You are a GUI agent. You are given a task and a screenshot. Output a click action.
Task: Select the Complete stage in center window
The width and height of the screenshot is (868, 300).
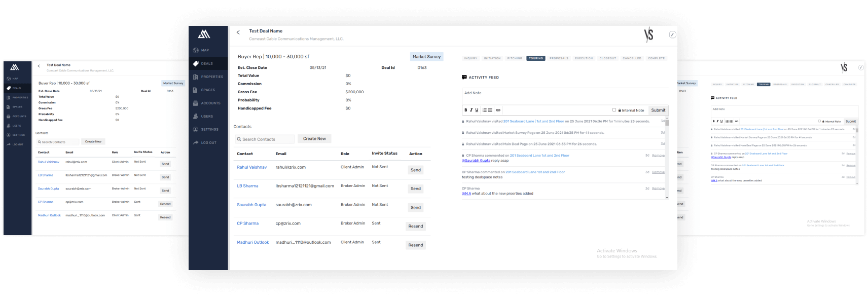click(x=656, y=58)
